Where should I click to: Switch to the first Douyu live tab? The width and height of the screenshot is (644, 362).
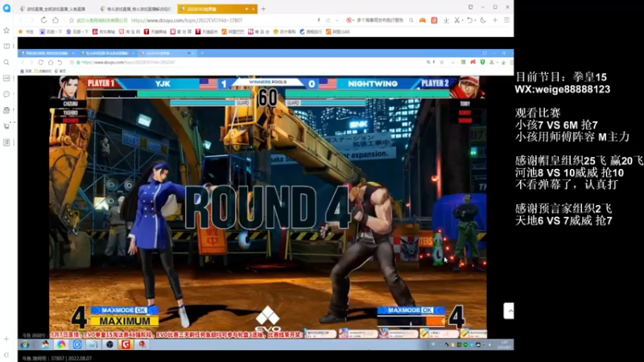(55, 9)
